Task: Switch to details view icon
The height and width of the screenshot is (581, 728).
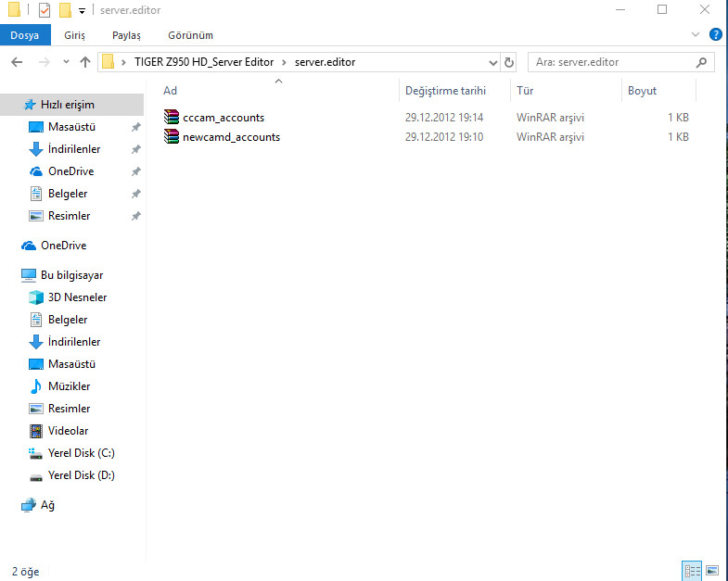Action: (692, 570)
